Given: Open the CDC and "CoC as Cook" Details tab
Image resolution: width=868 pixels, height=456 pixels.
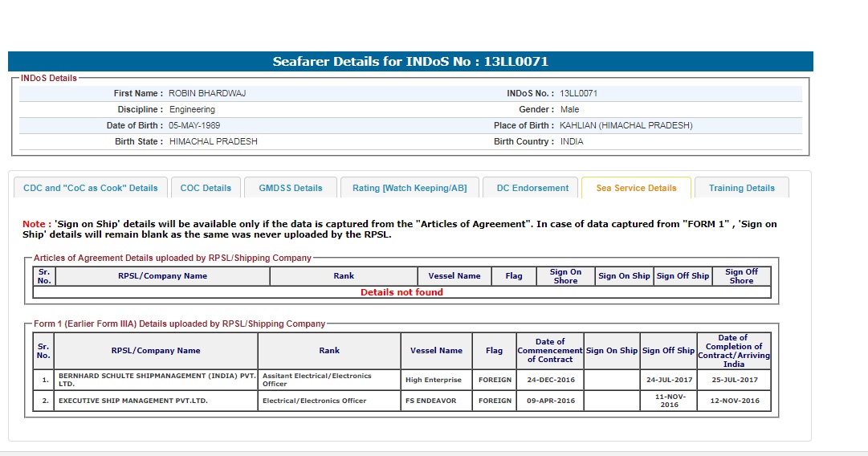Looking at the screenshot, I should pyautogui.click(x=91, y=188).
